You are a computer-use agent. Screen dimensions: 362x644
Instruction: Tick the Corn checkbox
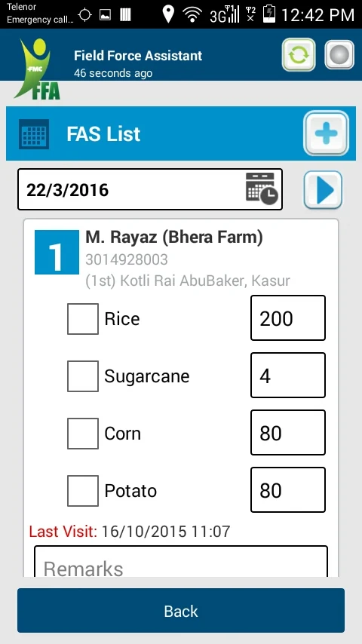pyautogui.click(x=83, y=434)
